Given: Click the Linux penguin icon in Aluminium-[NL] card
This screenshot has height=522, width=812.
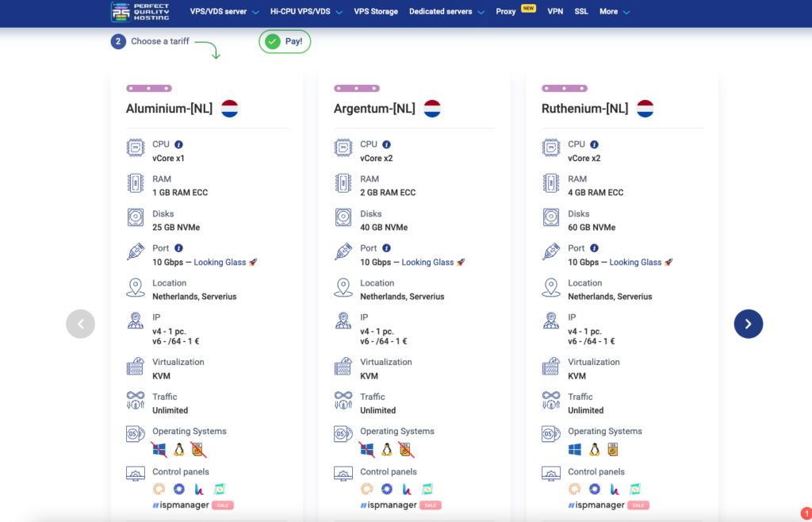Looking at the screenshot, I should [178, 450].
